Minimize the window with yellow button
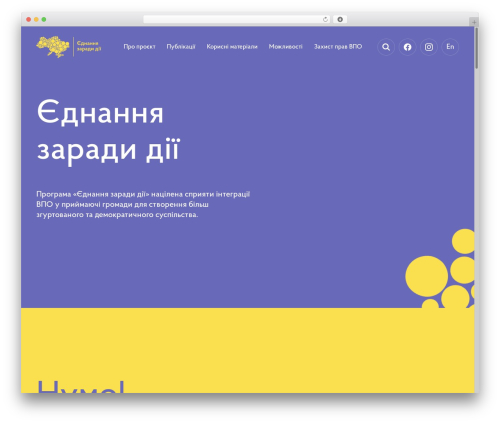500x423 pixels. (36, 19)
